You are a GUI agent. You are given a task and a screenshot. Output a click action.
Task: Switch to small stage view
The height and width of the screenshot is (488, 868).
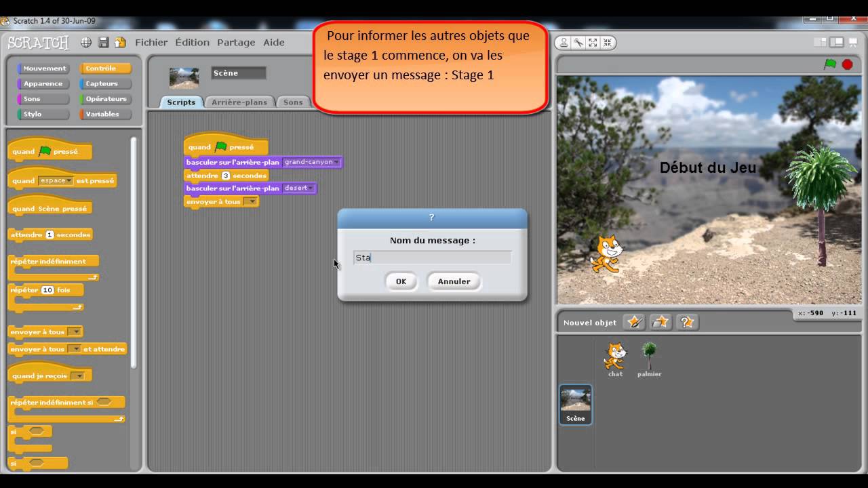coord(822,43)
